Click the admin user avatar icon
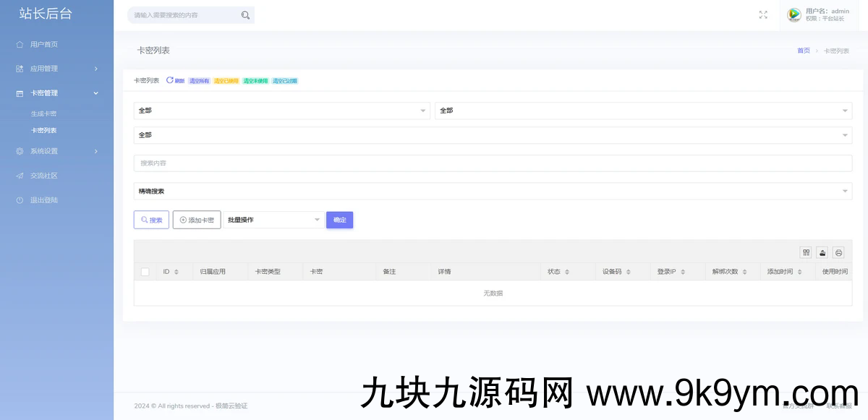This screenshot has height=420, width=868. [793, 14]
